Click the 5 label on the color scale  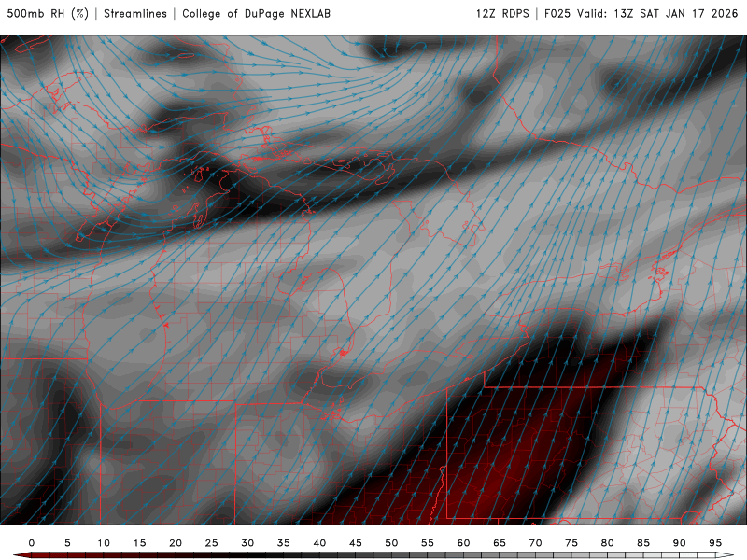[x=67, y=543]
